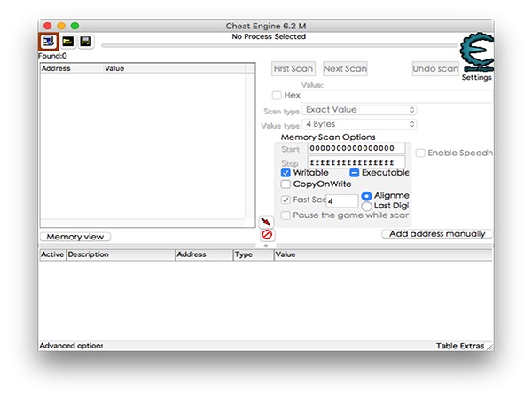Toggle the Hex checkbox
This screenshot has height=399, width=532.
[x=277, y=96]
